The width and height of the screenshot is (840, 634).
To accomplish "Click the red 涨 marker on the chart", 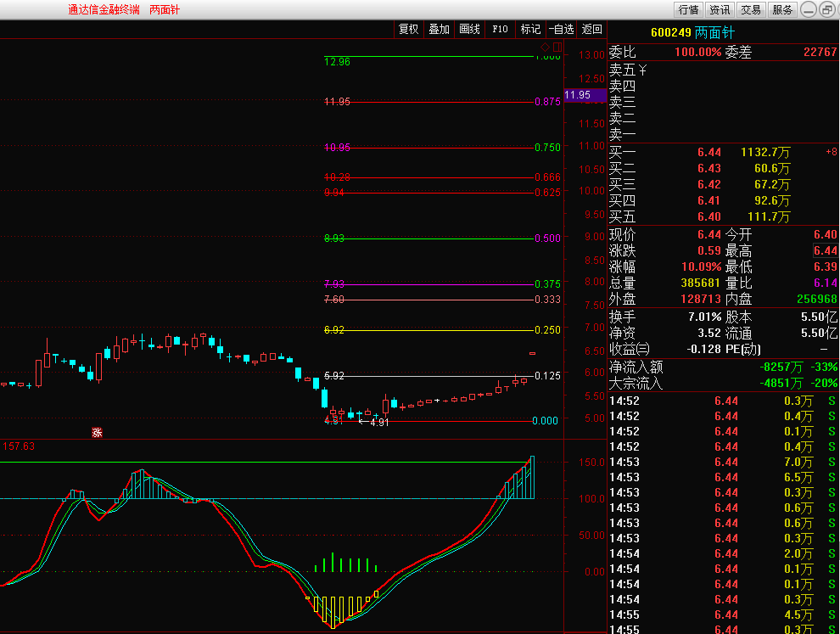I will click(97, 433).
